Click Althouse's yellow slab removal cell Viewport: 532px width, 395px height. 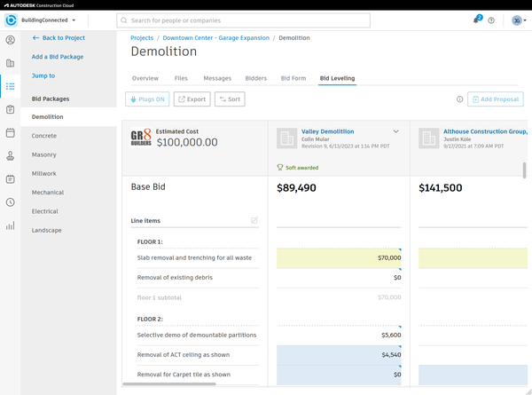[x=473, y=258]
